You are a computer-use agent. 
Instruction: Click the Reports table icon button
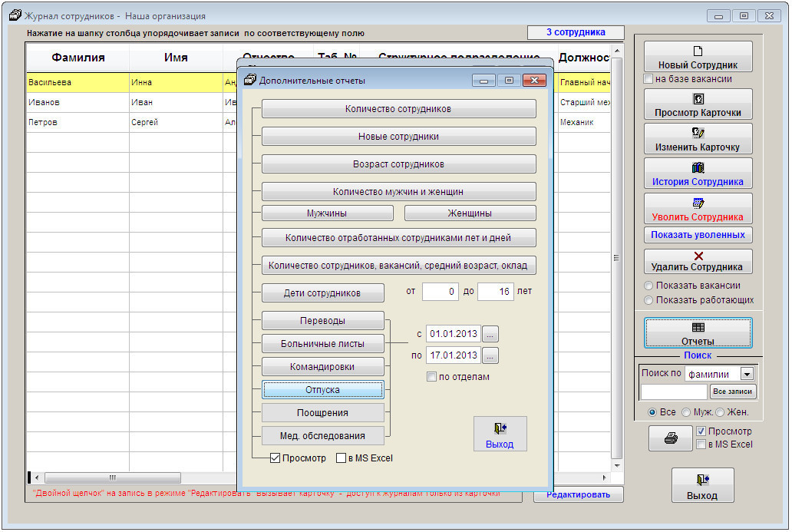coord(698,327)
